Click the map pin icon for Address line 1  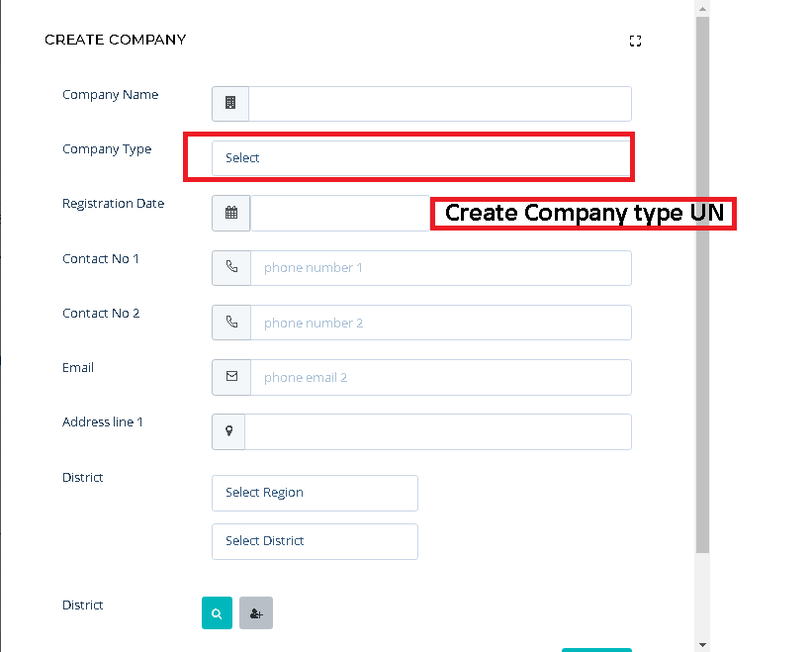(x=228, y=430)
